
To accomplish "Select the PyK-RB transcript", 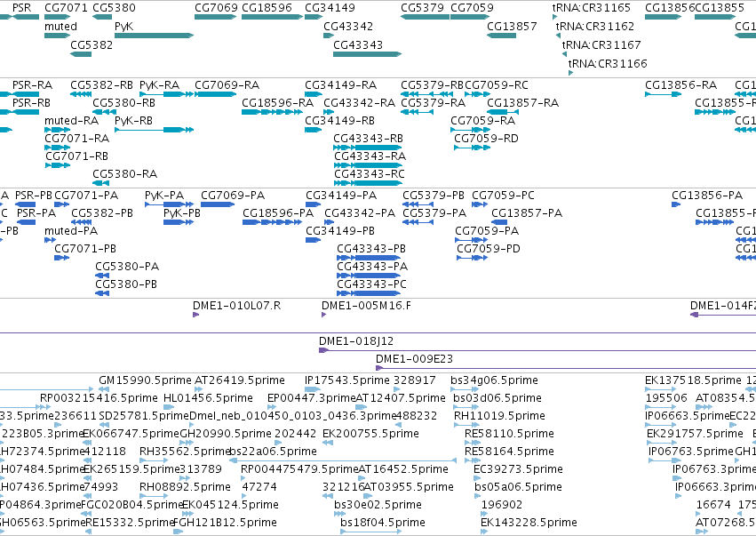I will coord(155,130).
